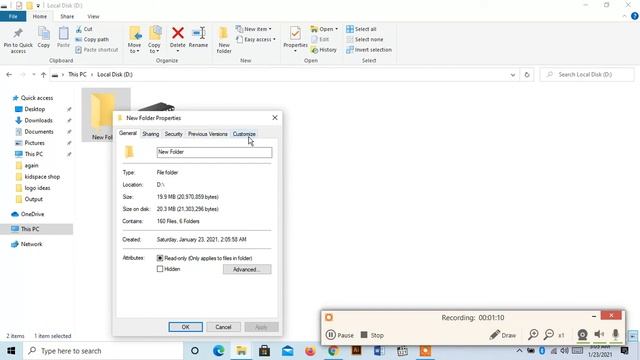Select Quick access in navigation pane
The height and width of the screenshot is (360, 640).
tap(37, 98)
